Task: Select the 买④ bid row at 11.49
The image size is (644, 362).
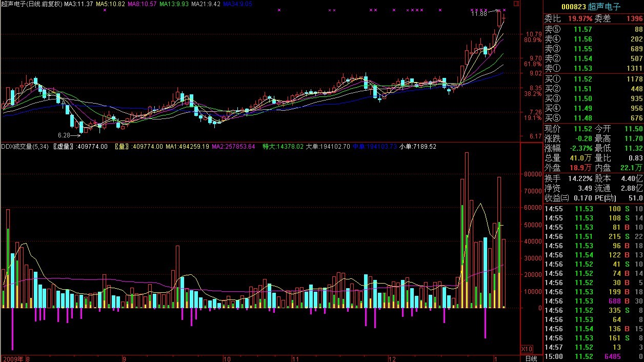Action: [x=593, y=109]
